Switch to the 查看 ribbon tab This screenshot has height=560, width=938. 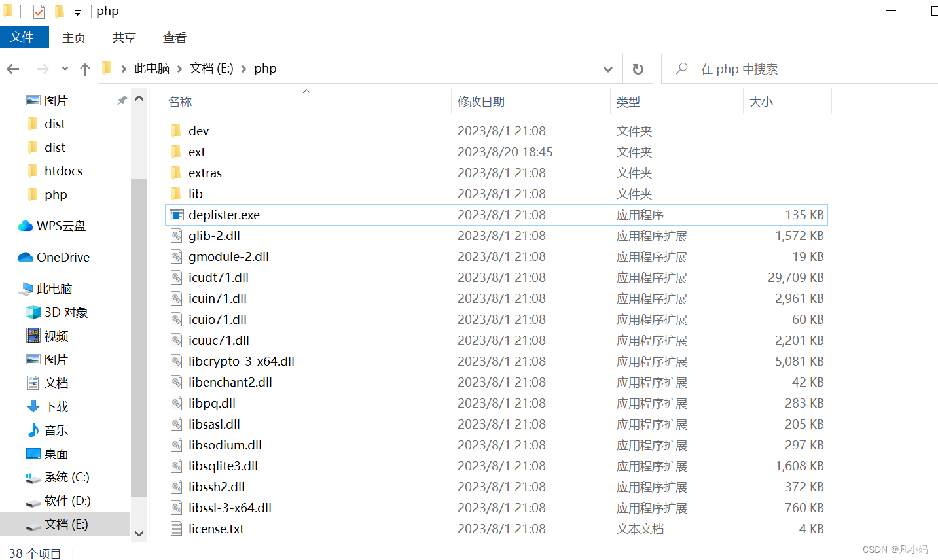(174, 37)
